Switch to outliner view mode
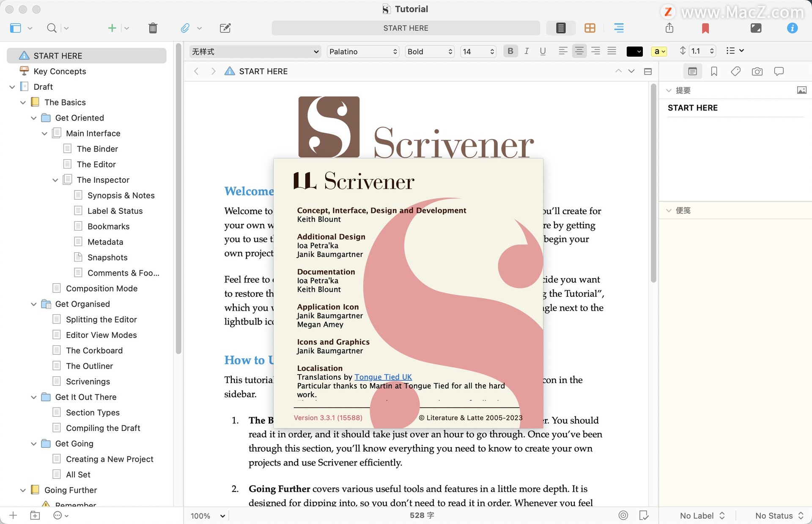 (x=619, y=28)
